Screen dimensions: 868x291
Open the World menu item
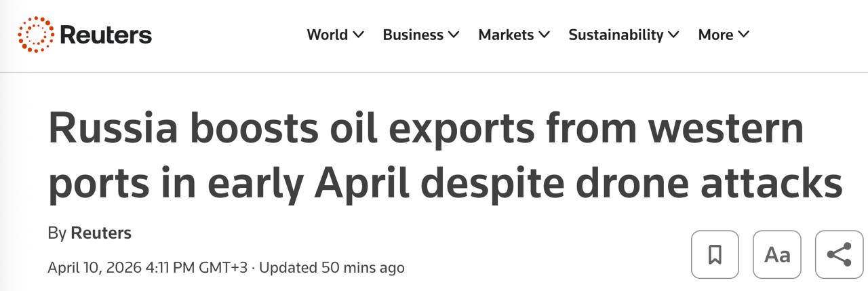coord(328,35)
